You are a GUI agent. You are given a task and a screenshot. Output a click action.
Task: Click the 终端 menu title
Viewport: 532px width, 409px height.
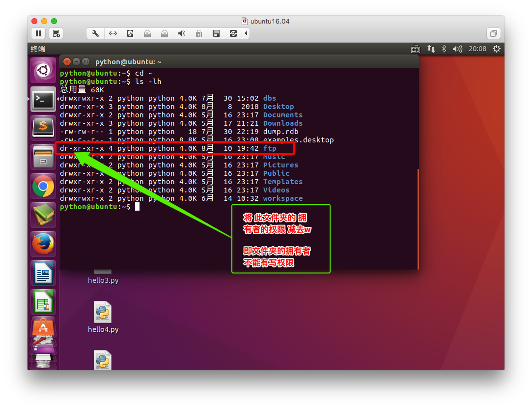[x=38, y=49]
